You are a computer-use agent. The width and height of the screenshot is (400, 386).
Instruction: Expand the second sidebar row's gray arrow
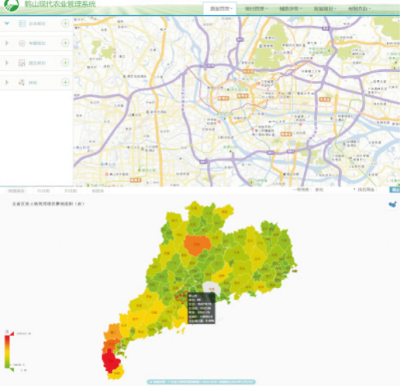coord(7,43)
